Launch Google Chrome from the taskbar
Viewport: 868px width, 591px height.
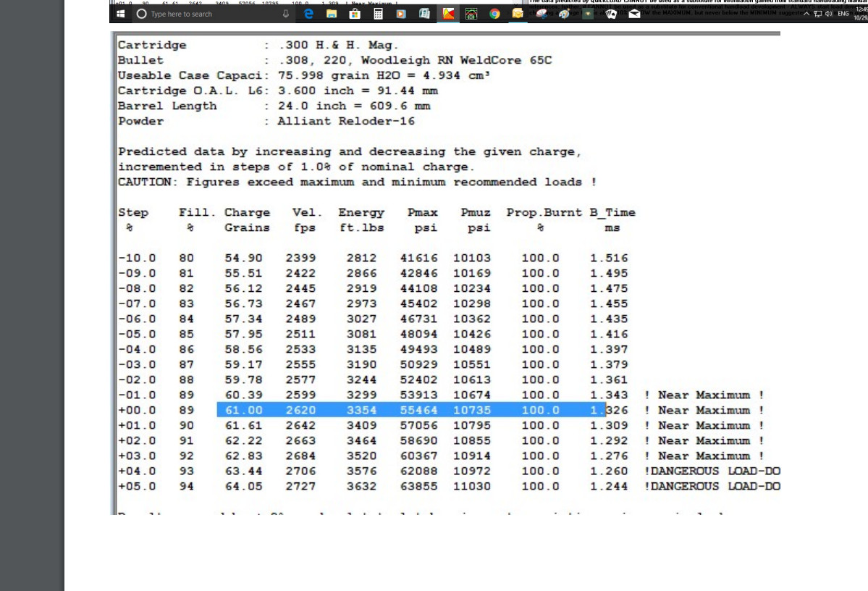click(494, 14)
